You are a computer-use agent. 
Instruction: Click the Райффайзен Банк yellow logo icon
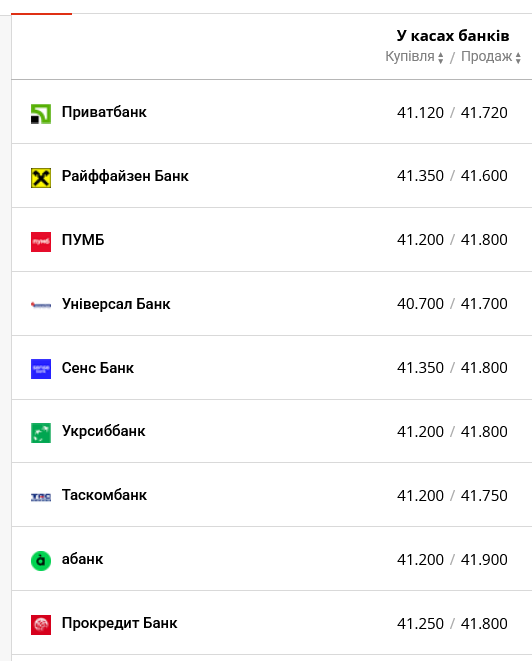point(41,178)
